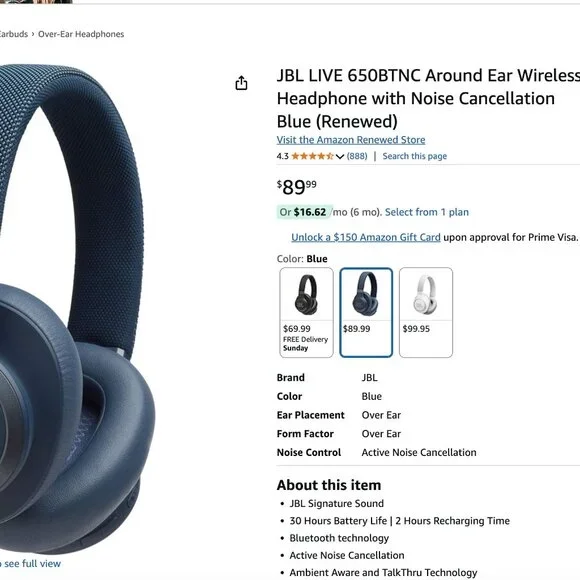Click the $89.99 price

(x=297, y=187)
